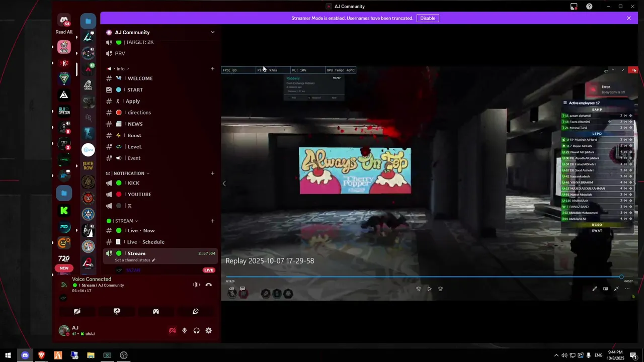Start an activity with controller icon
This screenshot has height=362, width=644.
pyautogui.click(x=156, y=311)
